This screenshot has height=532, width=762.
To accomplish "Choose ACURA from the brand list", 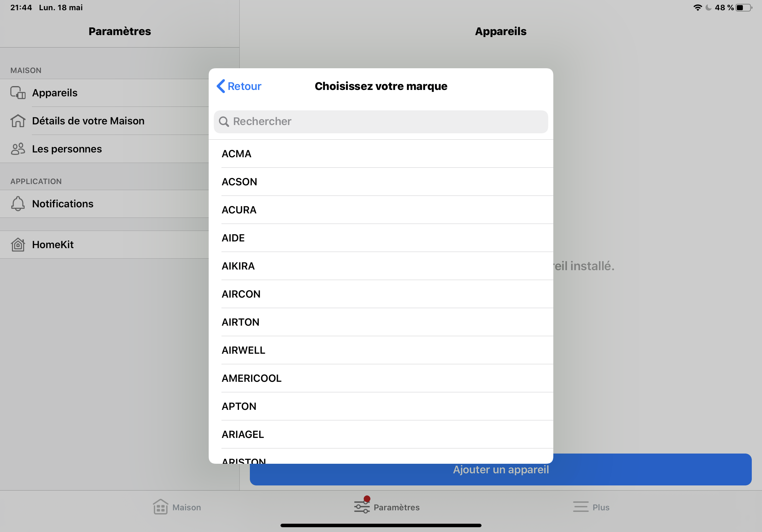I will [381, 210].
